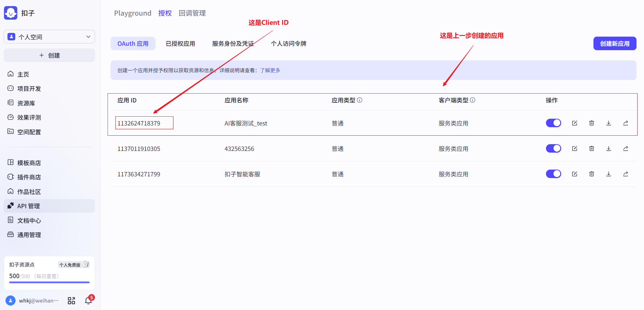The width and height of the screenshot is (644, 310).
Task: Open the 了解更多 link
Action: [270, 71]
